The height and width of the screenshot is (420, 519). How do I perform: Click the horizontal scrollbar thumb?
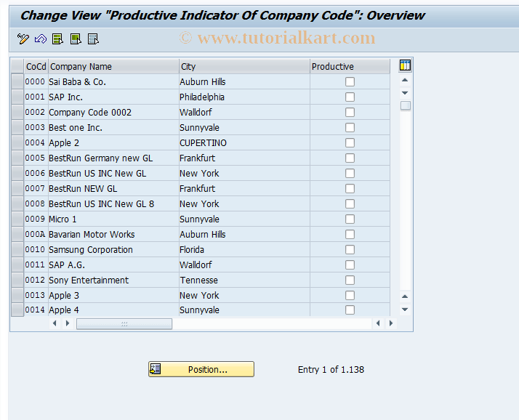pos(124,323)
